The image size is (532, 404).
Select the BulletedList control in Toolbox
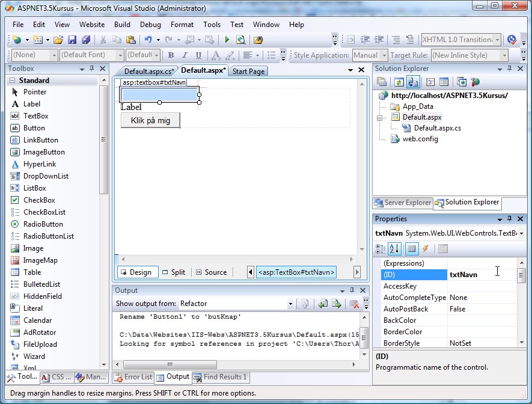[41, 284]
